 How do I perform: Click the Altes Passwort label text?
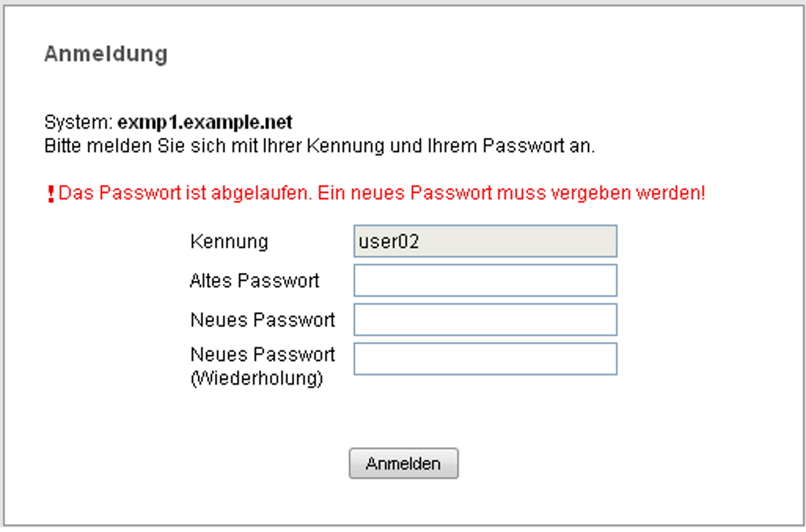[255, 281]
